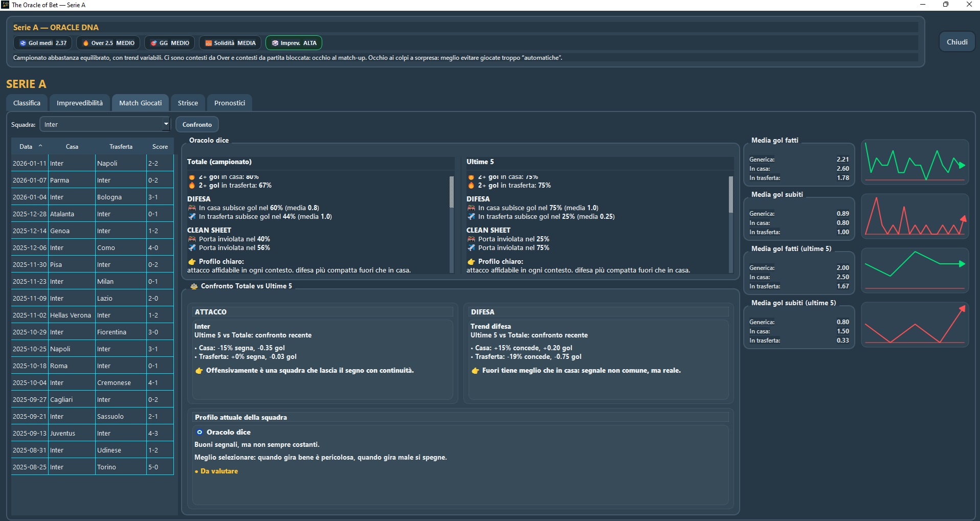
Task: Open the Classifica tab
Action: coord(26,103)
